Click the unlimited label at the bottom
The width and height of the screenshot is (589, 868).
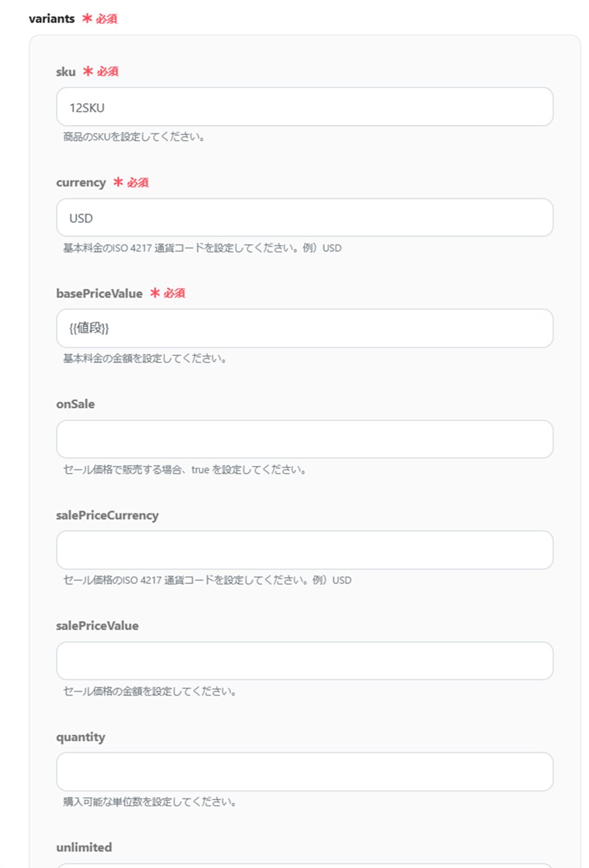(x=84, y=847)
